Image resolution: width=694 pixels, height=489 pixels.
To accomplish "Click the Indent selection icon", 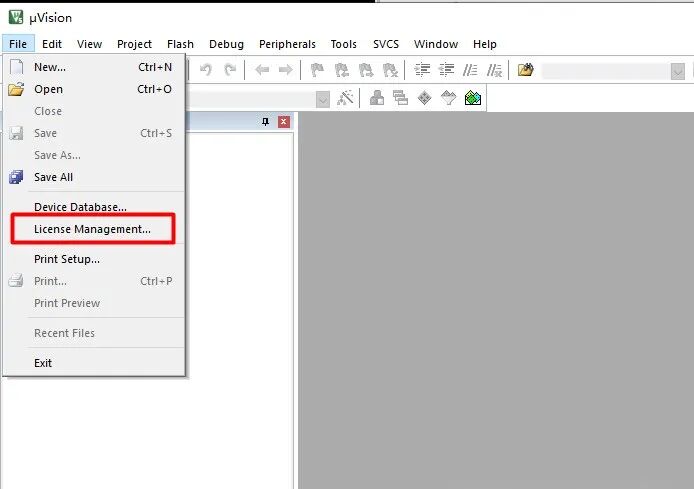I will click(422, 70).
